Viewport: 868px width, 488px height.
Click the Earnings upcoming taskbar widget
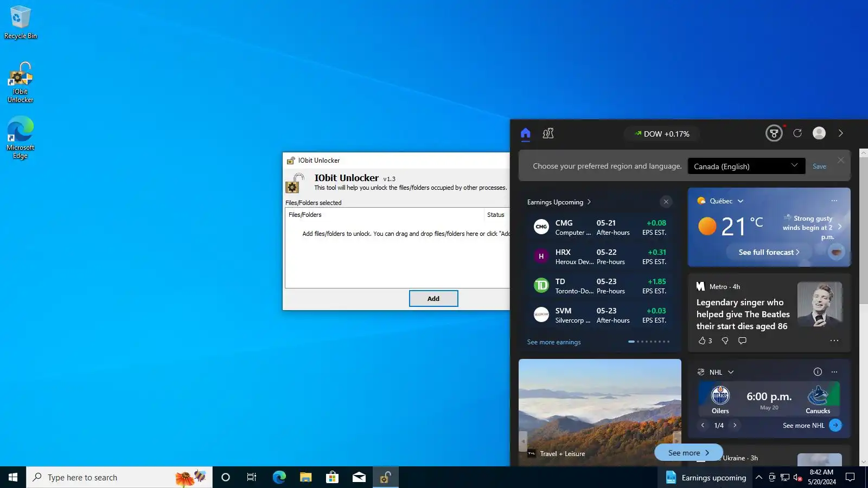[x=705, y=477]
